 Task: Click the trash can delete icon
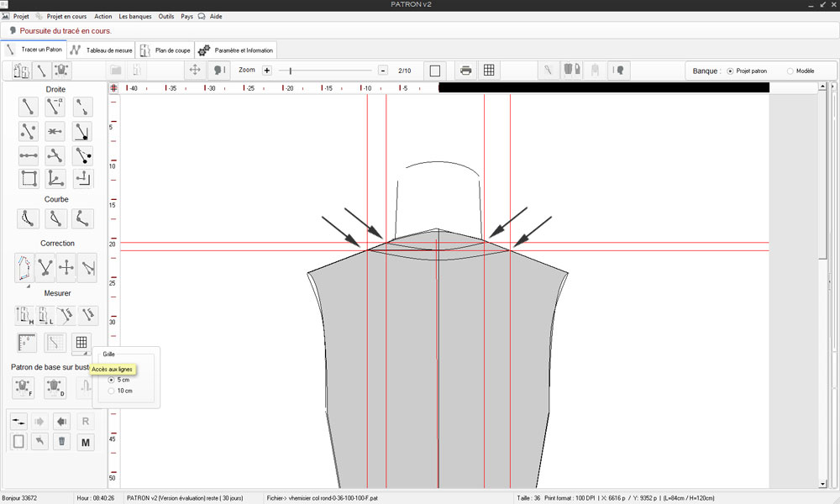(x=61, y=441)
